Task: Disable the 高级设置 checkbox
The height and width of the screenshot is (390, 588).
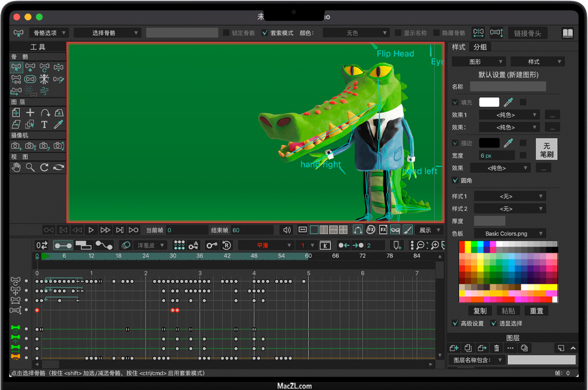Action: (456, 323)
